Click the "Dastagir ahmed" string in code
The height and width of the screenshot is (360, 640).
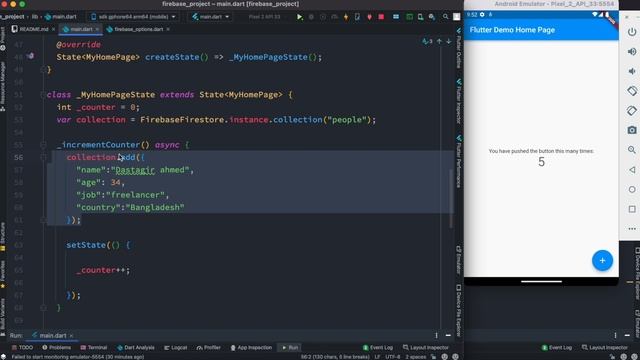point(150,170)
